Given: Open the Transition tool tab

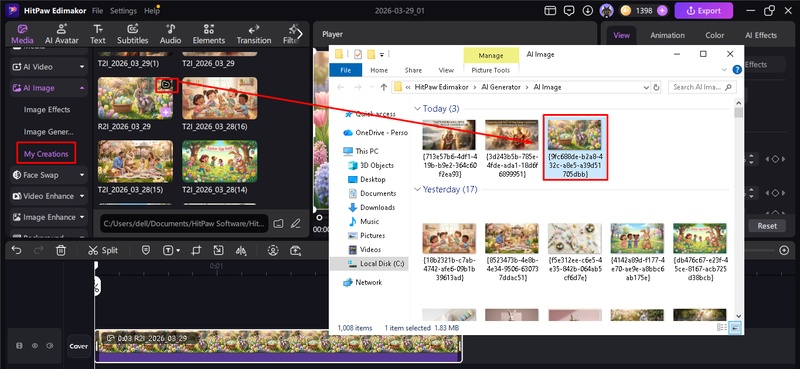Looking at the screenshot, I should pyautogui.click(x=254, y=34).
